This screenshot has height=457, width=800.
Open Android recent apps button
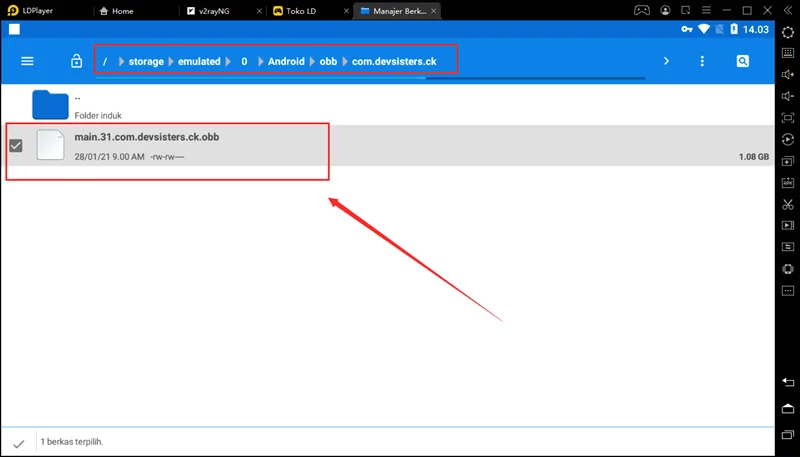point(788,435)
